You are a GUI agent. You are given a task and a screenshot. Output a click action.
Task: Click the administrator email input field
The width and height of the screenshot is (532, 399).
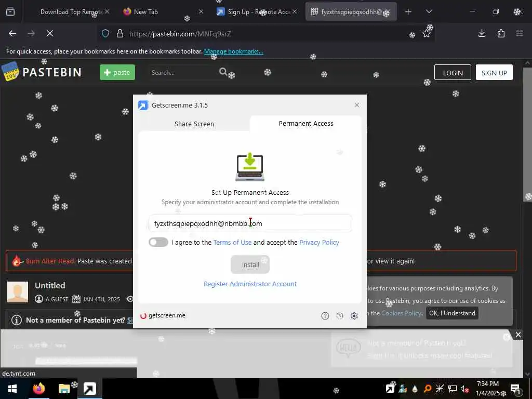(250, 223)
